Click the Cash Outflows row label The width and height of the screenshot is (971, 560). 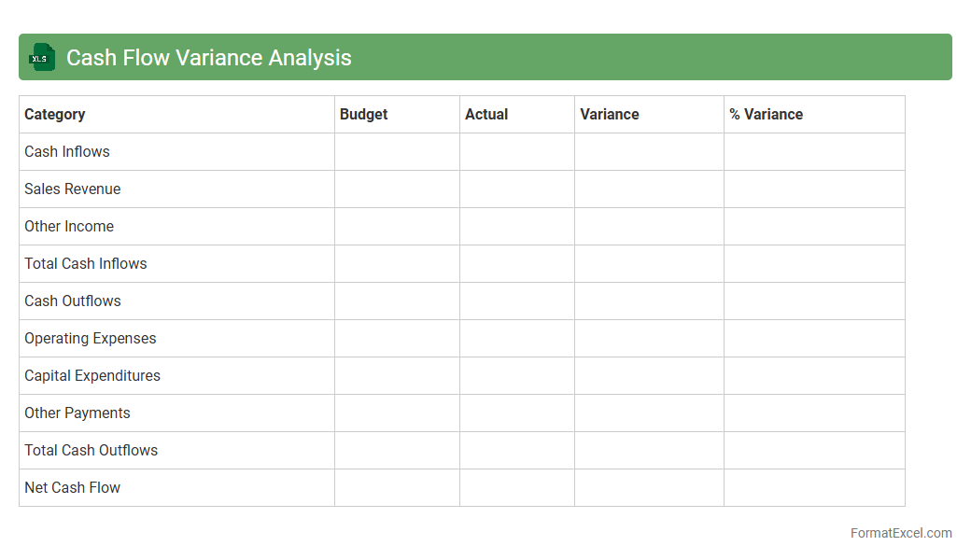(73, 301)
